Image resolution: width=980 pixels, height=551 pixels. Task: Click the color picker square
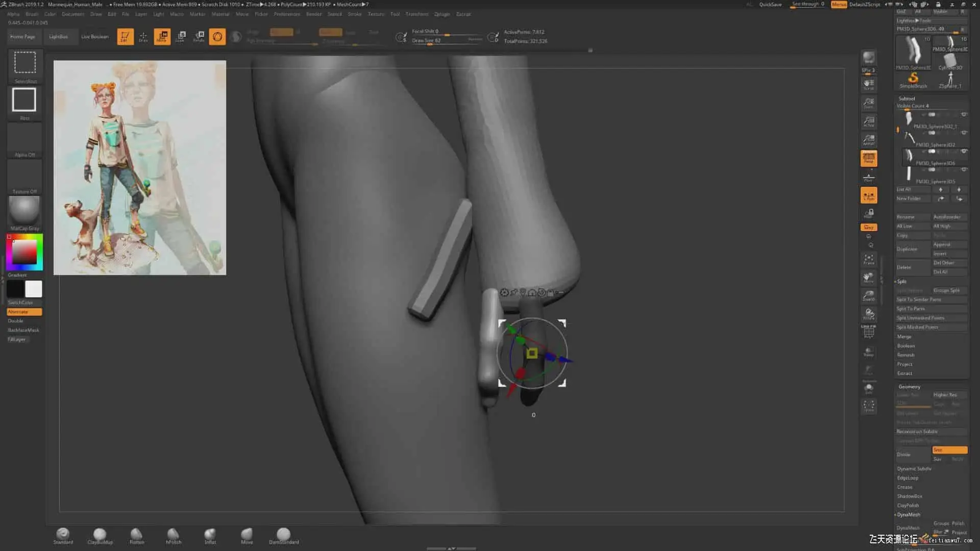[24, 252]
